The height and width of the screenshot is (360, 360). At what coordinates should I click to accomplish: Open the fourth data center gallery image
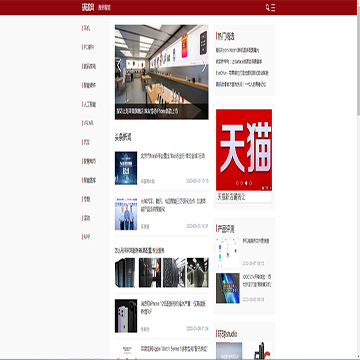point(198,273)
